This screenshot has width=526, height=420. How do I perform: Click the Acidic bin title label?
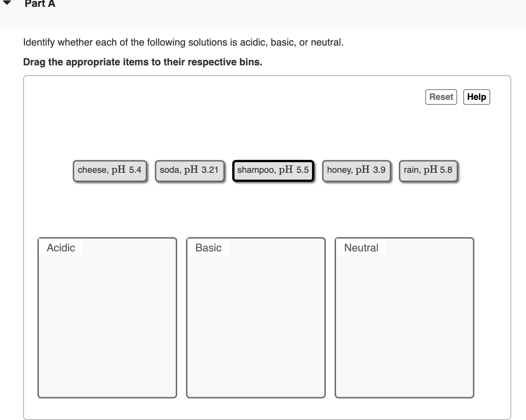61,248
